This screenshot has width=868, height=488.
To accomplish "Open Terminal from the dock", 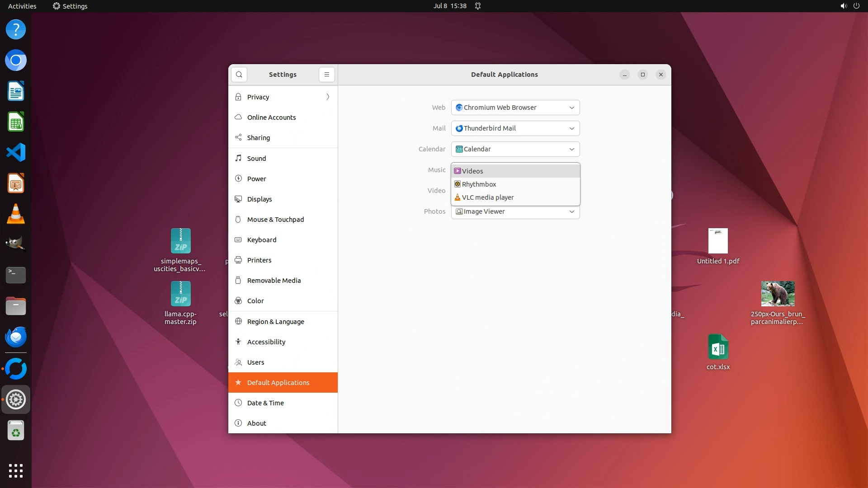I will click(x=16, y=275).
